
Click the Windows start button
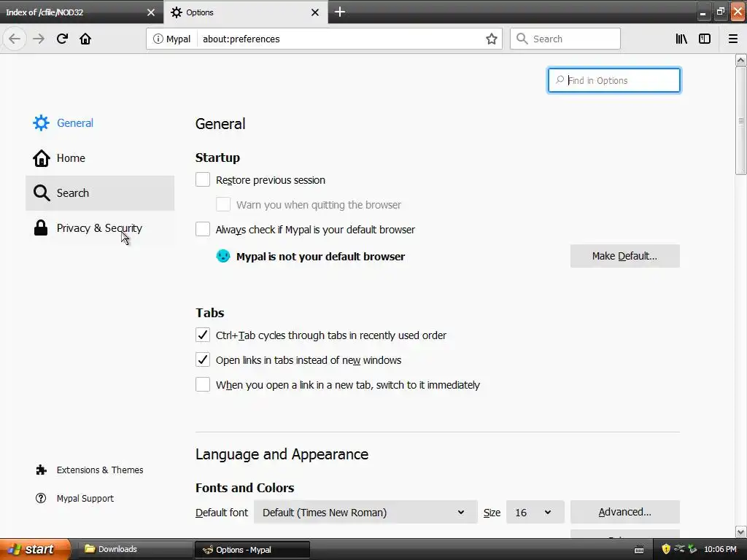point(34,550)
